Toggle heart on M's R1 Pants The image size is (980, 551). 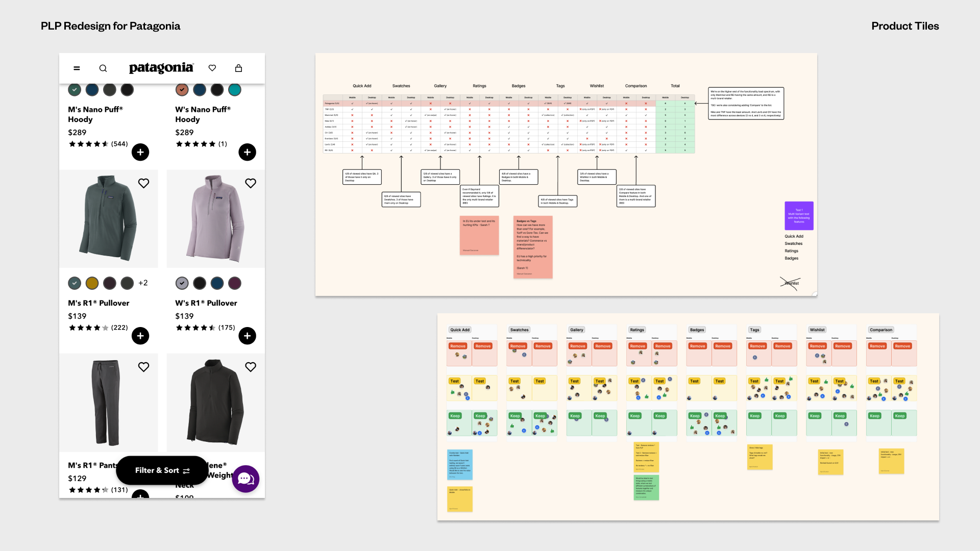click(x=144, y=367)
